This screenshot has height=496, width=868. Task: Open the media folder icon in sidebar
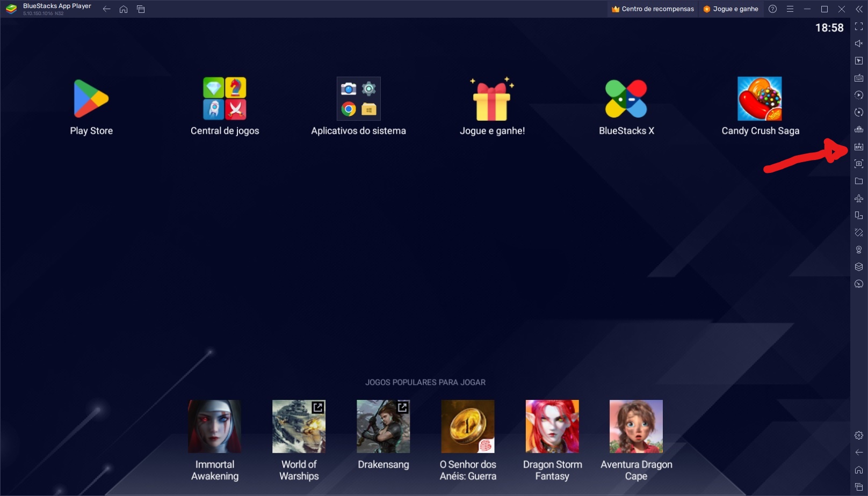point(859,181)
